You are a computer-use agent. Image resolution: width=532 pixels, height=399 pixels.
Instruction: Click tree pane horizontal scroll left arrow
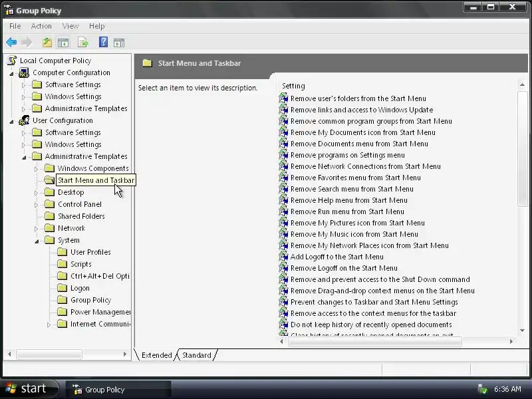click(9, 354)
